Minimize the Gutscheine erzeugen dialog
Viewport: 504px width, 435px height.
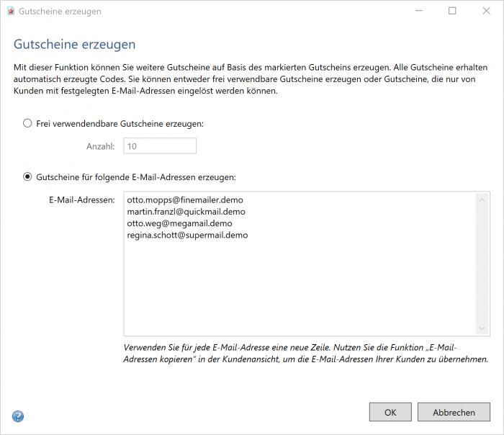tap(419, 11)
